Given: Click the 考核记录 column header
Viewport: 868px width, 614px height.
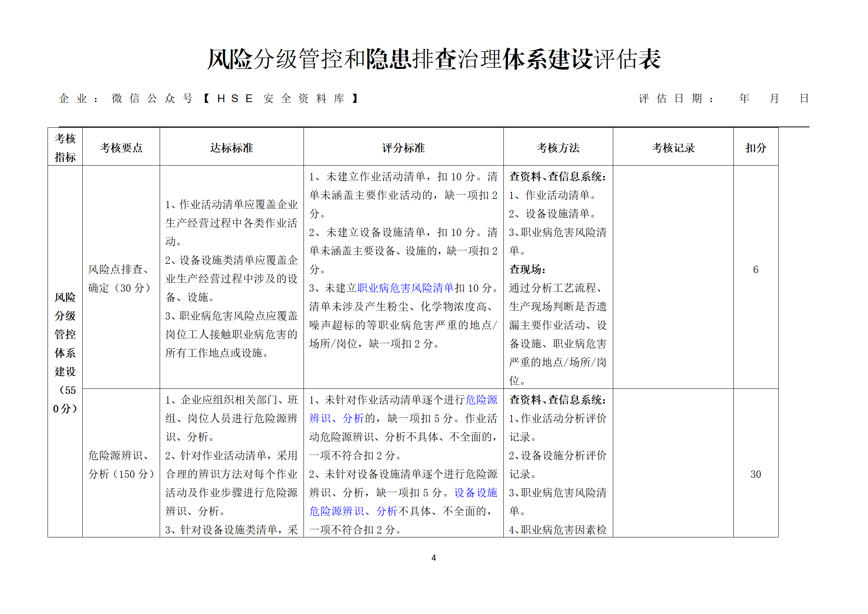Looking at the screenshot, I should tap(673, 148).
